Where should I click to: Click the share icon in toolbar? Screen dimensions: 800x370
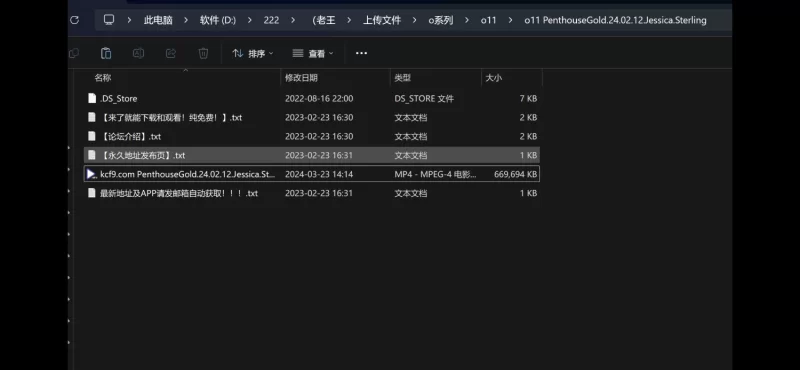[171, 53]
